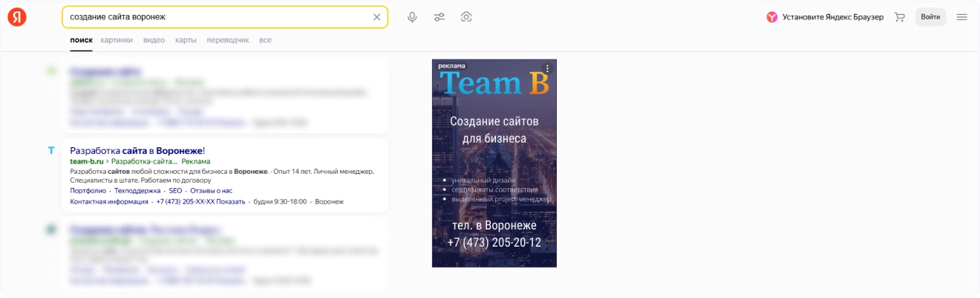Click the будни 9:30-18:00 hours text
Viewport: 980px width, 298px height.
(x=281, y=201)
